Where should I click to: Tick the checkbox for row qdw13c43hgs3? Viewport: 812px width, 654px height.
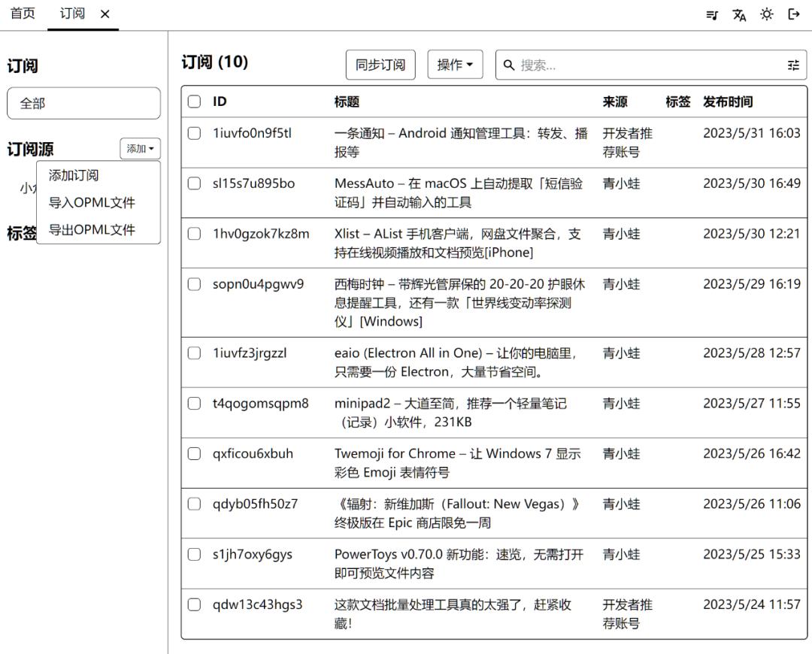coord(194,604)
